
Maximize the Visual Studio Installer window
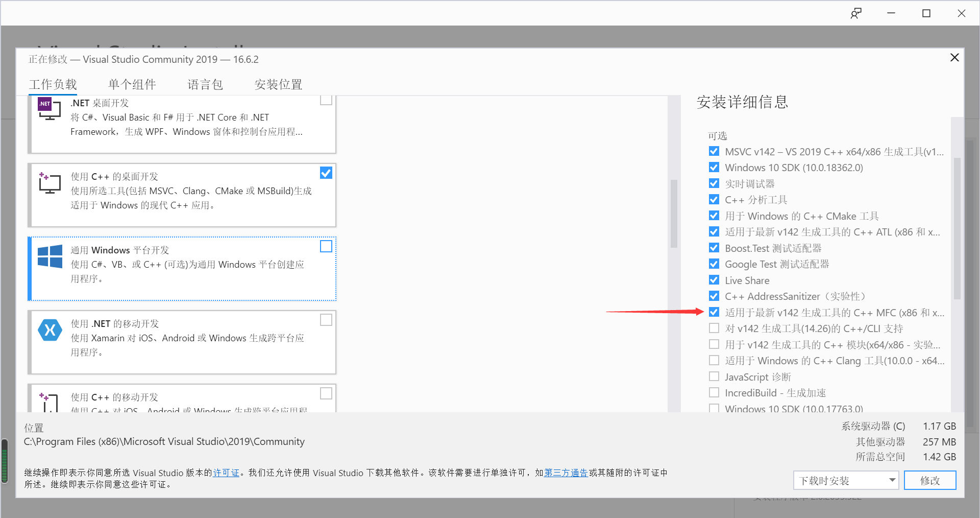(926, 13)
